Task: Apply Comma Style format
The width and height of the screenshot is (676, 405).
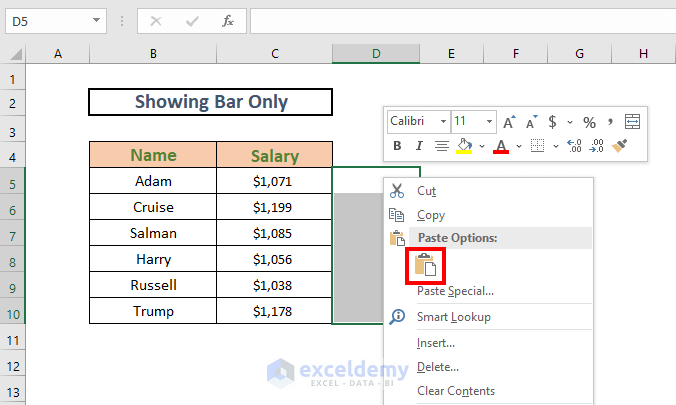Action: 610,122
